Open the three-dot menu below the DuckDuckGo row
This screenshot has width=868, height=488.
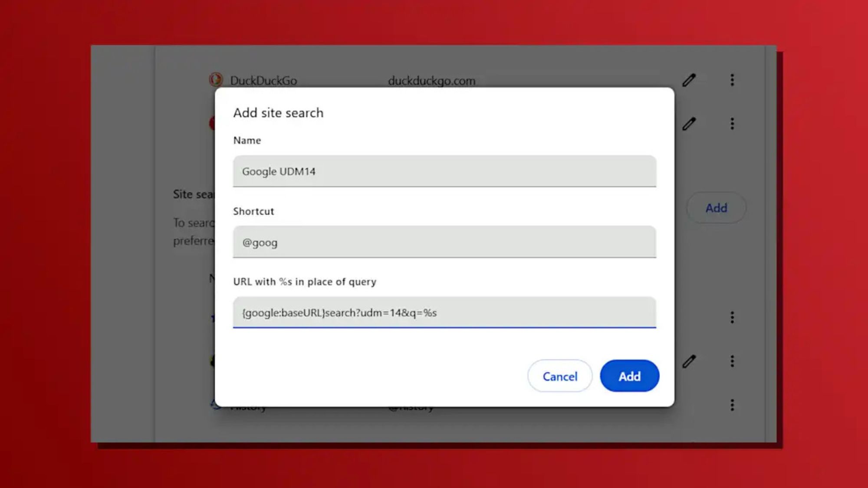click(732, 124)
